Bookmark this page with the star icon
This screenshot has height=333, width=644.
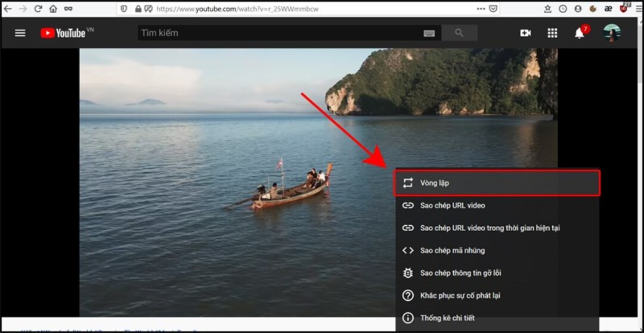[x=548, y=9]
